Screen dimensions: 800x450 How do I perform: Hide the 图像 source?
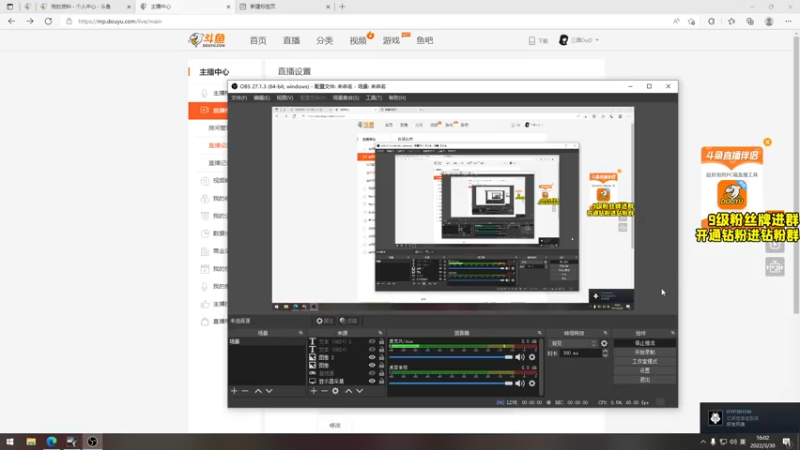[x=372, y=365]
